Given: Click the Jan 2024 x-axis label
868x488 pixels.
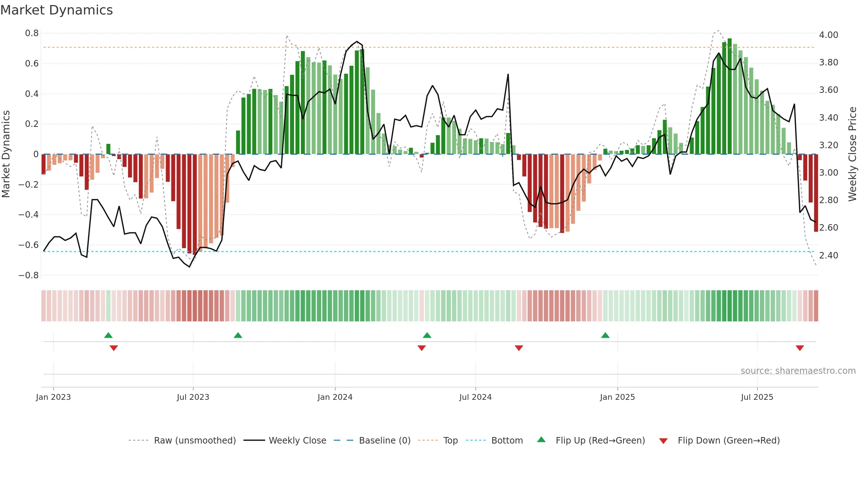Looking at the screenshot, I should click(x=335, y=397).
